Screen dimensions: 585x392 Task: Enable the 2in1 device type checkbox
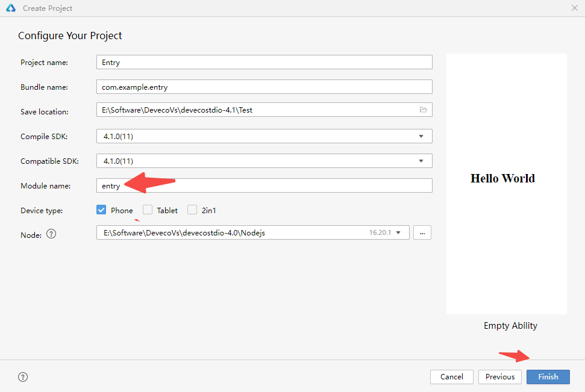pyautogui.click(x=192, y=210)
